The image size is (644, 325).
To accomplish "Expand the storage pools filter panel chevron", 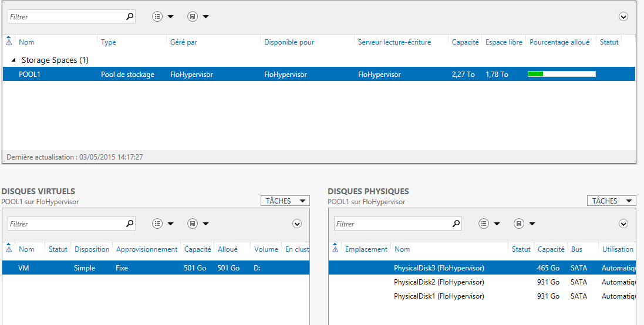I will (x=623, y=17).
